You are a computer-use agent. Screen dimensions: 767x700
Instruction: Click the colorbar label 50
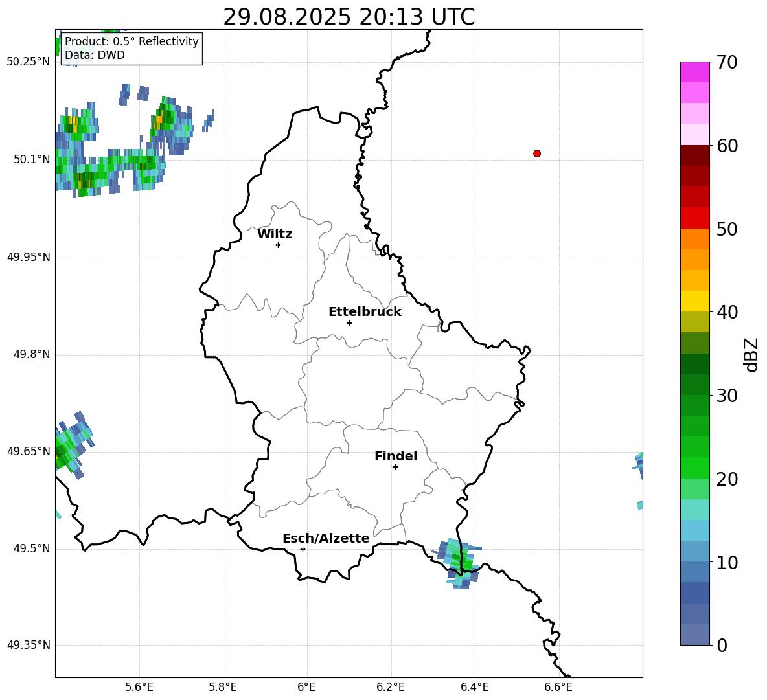[727, 229]
